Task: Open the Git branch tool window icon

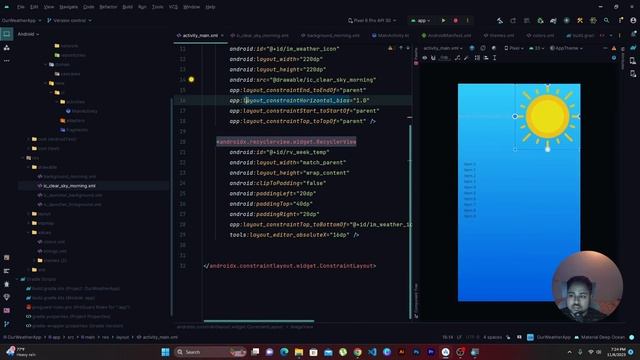Action: [7, 324]
